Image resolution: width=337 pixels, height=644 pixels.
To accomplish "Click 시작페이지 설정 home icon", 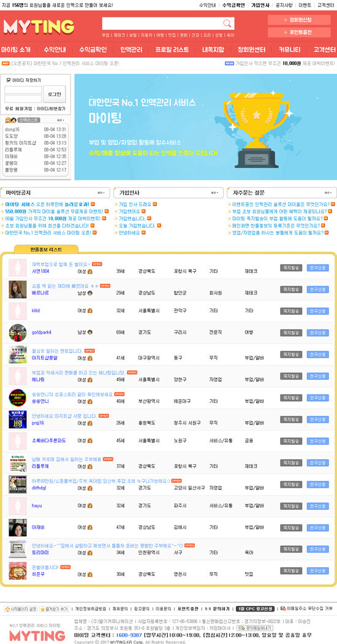I will 7,608.
